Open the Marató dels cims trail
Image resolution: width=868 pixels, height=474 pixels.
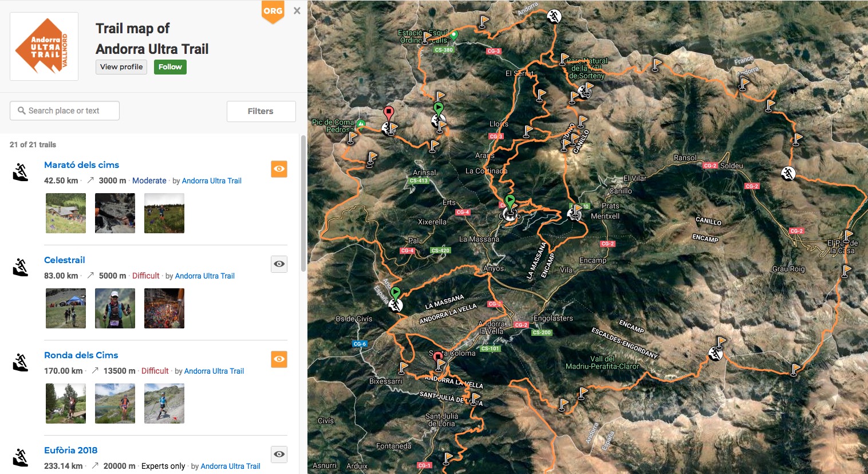[81, 165]
